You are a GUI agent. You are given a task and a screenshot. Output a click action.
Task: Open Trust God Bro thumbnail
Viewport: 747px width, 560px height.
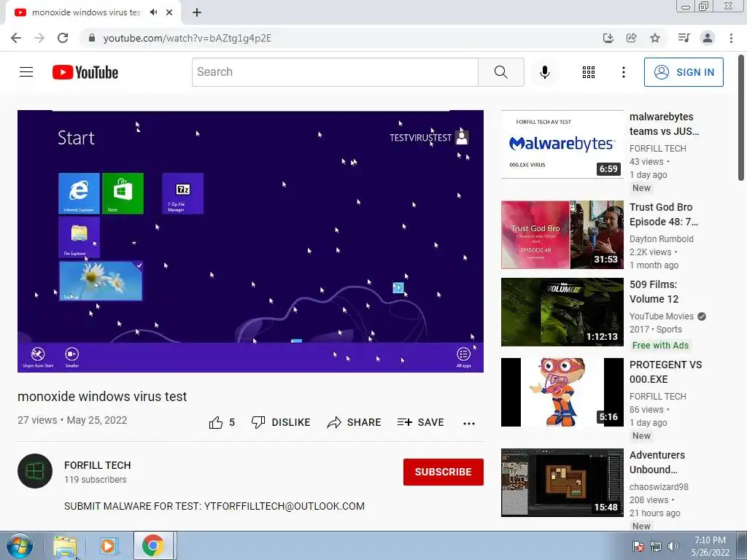point(562,235)
